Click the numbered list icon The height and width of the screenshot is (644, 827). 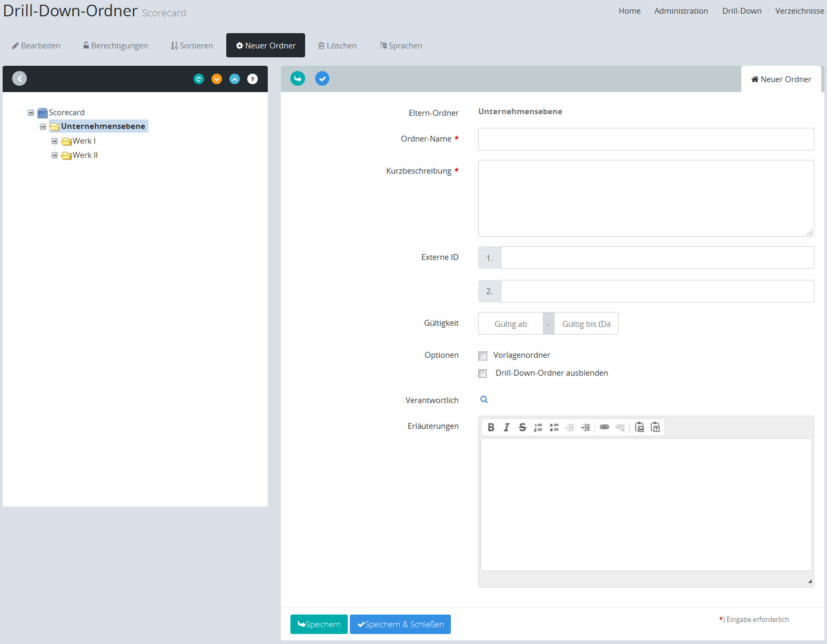tap(538, 427)
